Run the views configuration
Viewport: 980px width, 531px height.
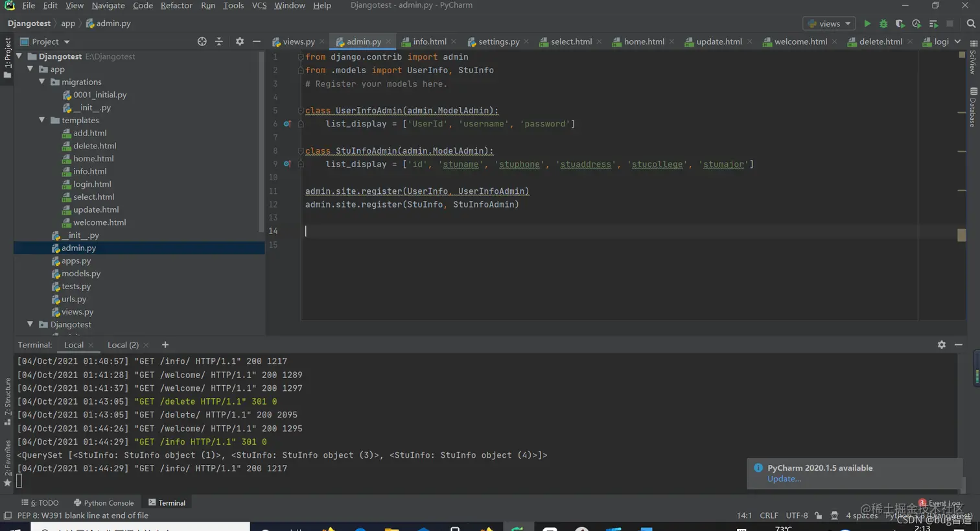pos(867,23)
